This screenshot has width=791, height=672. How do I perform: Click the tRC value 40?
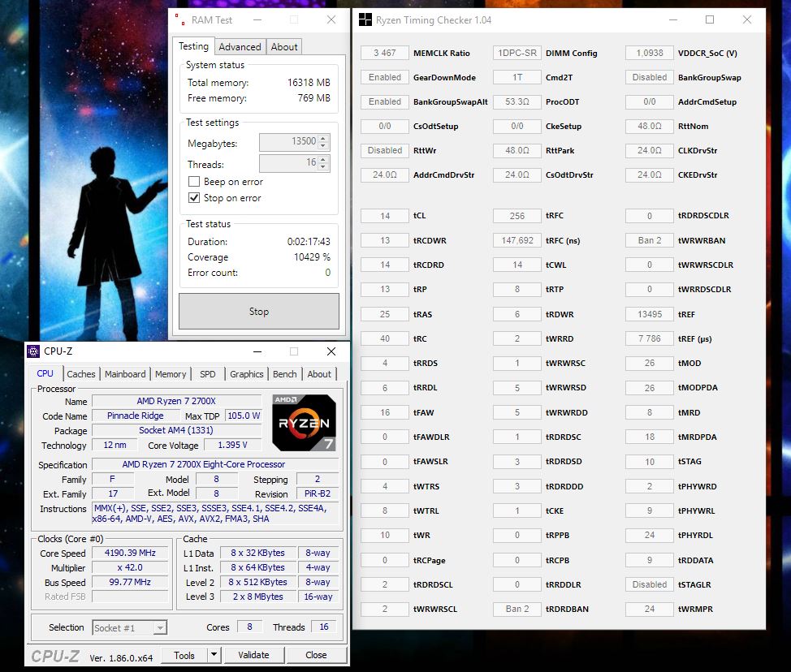tap(384, 338)
